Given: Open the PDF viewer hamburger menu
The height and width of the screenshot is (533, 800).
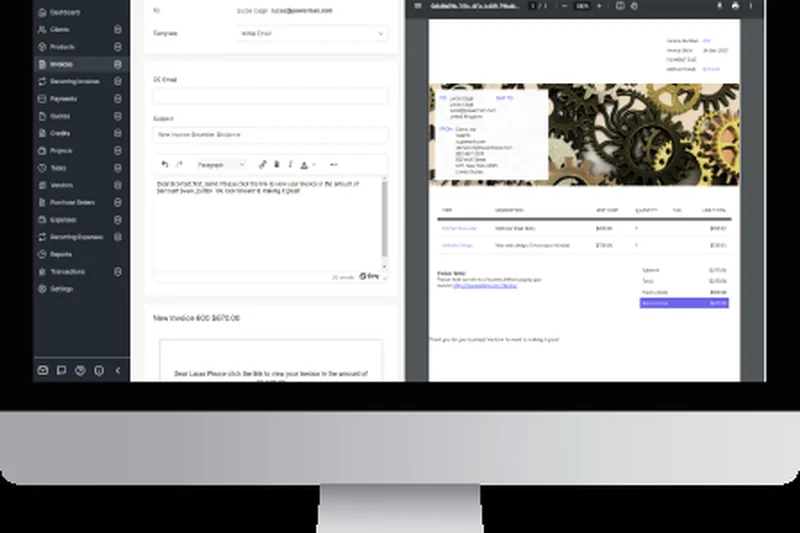Looking at the screenshot, I should 418,6.
